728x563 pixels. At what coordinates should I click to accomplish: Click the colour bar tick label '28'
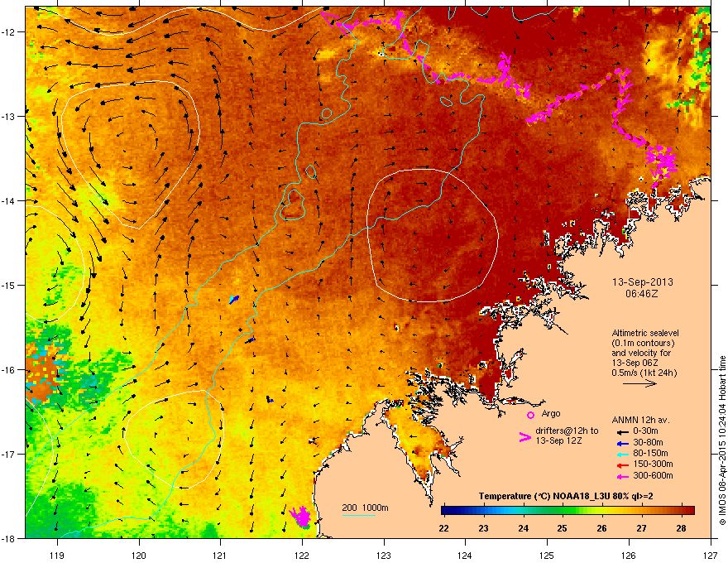tap(681, 528)
